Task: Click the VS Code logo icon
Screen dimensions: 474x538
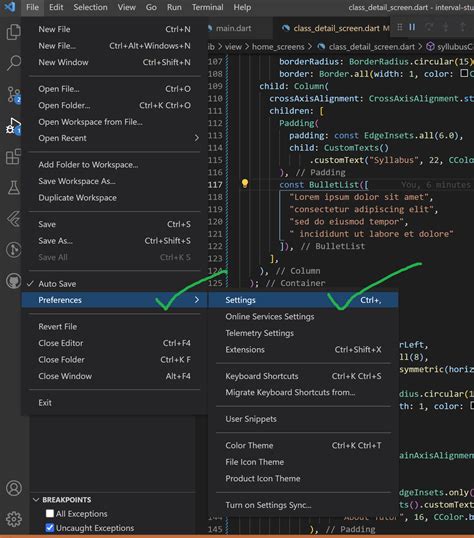Action: (10, 7)
